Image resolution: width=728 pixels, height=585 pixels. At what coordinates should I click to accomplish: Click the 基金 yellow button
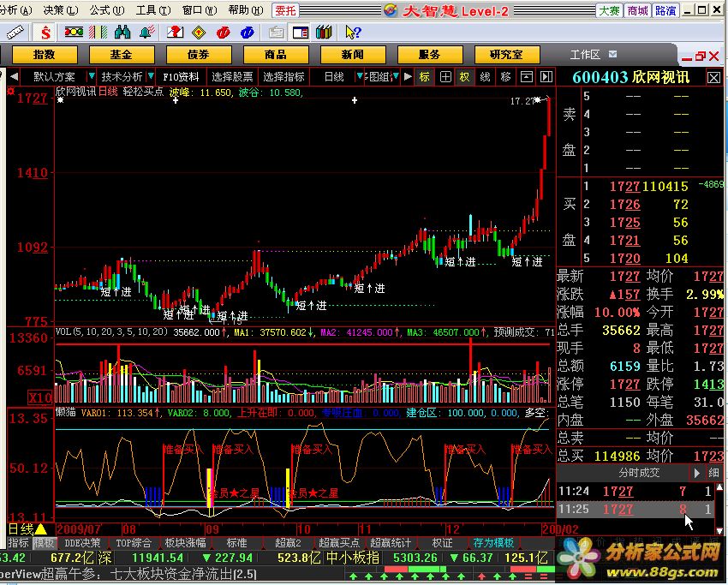121,55
